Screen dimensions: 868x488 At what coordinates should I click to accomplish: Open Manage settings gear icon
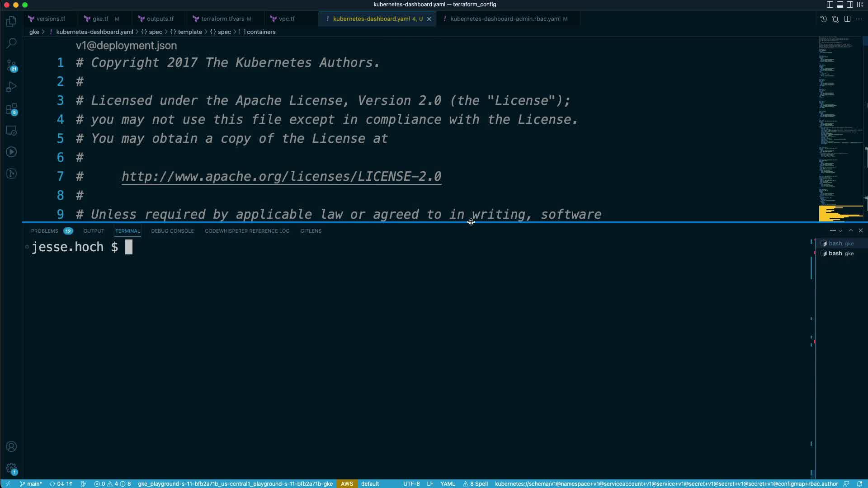click(x=11, y=469)
